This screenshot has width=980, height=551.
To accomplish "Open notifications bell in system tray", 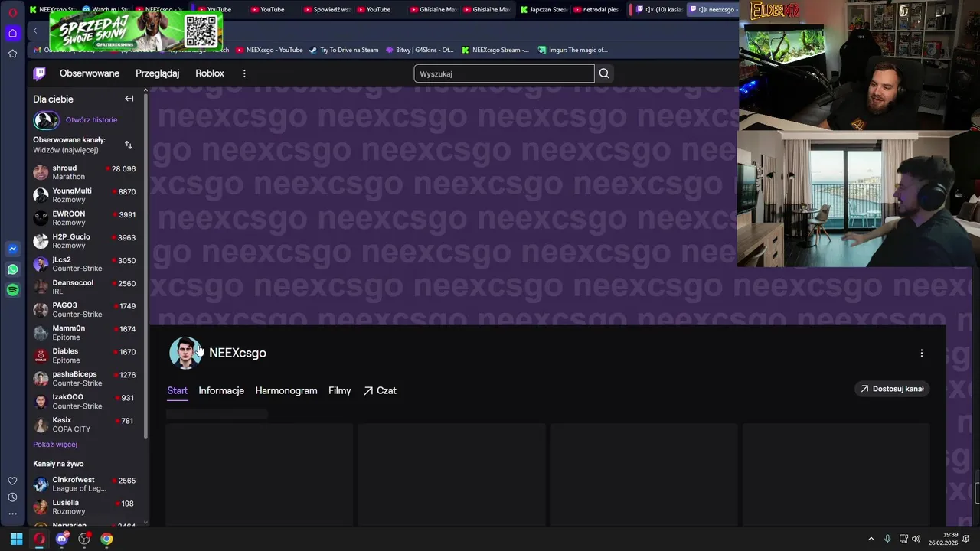I will (965, 539).
